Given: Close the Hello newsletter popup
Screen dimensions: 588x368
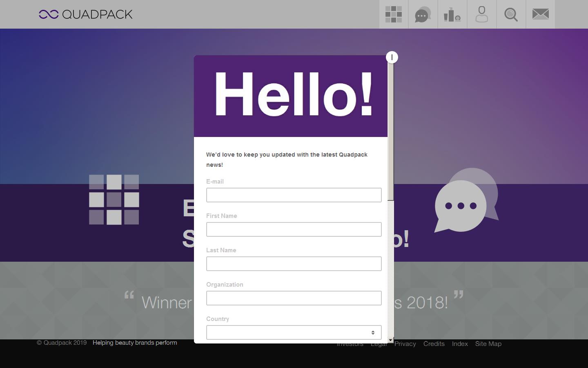Looking at the screenshot, I should coord(392,57).
